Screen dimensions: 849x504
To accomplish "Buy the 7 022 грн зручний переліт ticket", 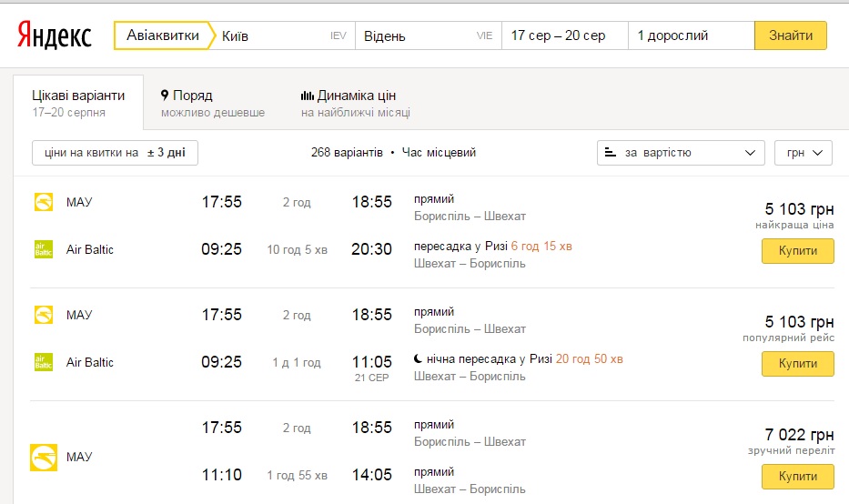I will tap(797, 476).
